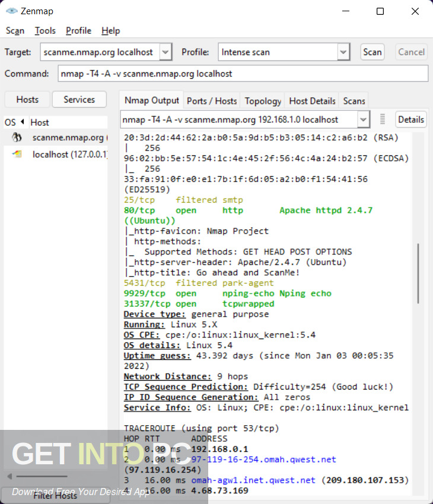The height and width of the screenshot is (504, 433).
Task: Select the Hosts view button
Action: (27, 100)
